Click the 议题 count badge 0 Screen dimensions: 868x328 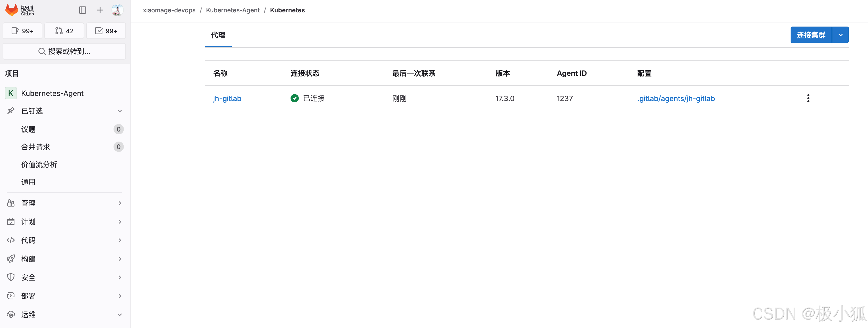[x=119, y=129]
